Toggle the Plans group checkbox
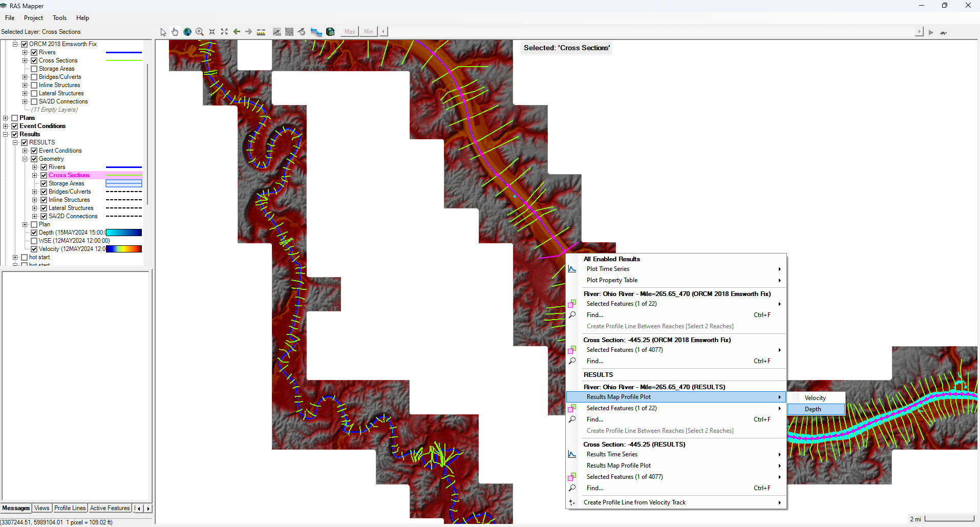The height and width of the screenshot is (527, 980). pyautogui.click(x=15, y=118)
